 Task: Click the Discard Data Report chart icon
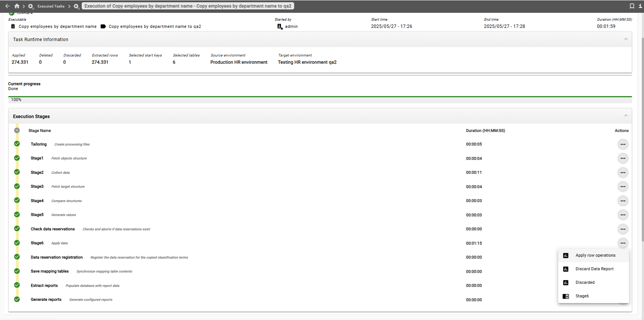coord(566,269)
